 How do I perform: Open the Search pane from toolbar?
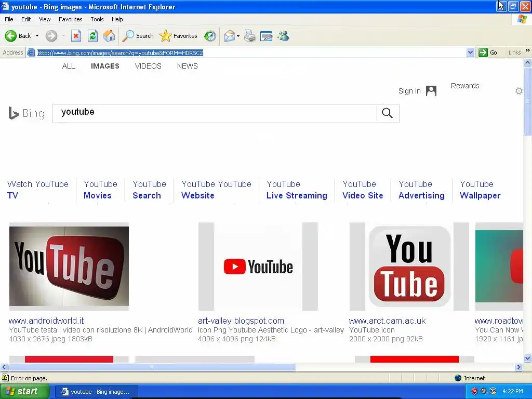138,36
